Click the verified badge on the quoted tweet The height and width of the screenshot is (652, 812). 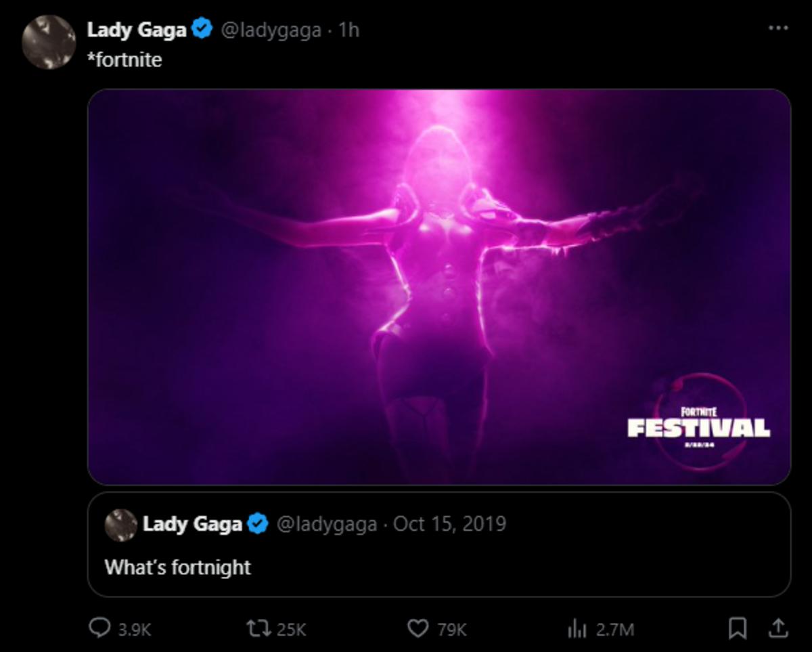pos(257,523)
